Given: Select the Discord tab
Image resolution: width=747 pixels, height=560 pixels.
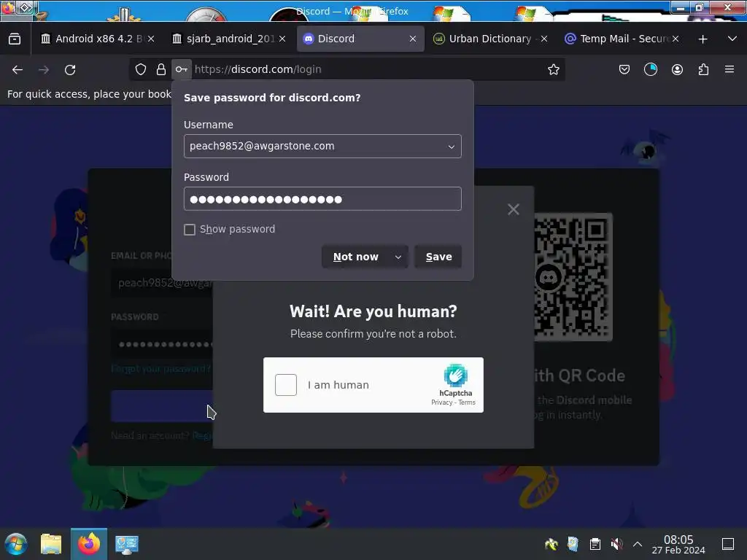Looking at the screenshot, I should point(360,39).
